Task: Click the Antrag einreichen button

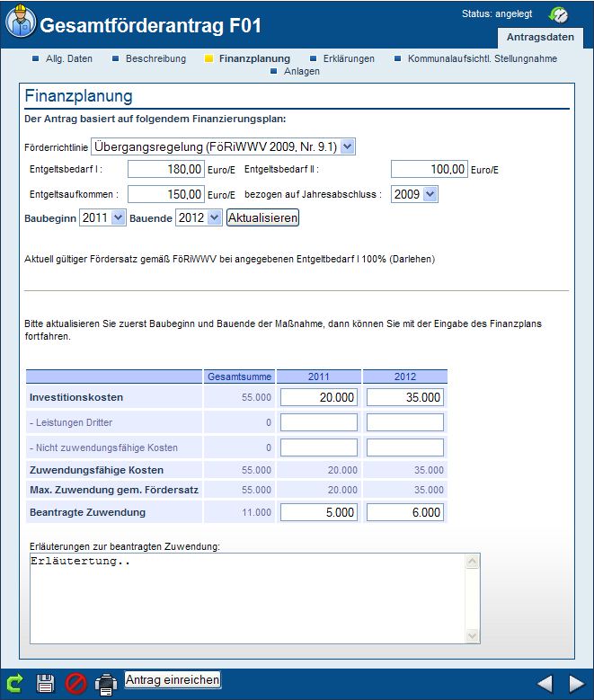Action: [x=173, y=680]
